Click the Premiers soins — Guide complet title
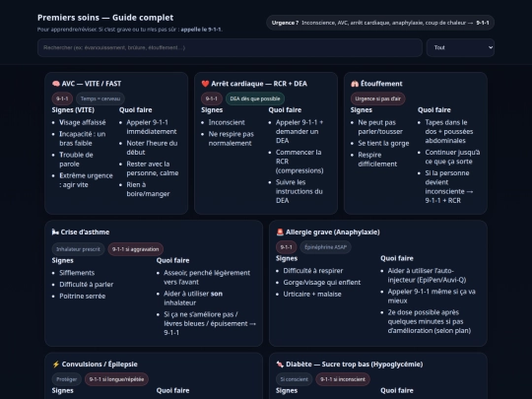Image resolution: width=532 pixels, height=399 pixels. click(105, 18)
